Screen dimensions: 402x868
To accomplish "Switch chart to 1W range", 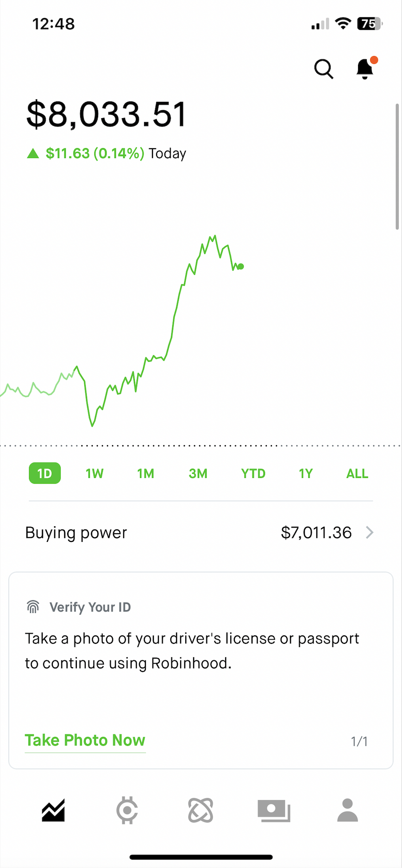I will pos(94,473).
